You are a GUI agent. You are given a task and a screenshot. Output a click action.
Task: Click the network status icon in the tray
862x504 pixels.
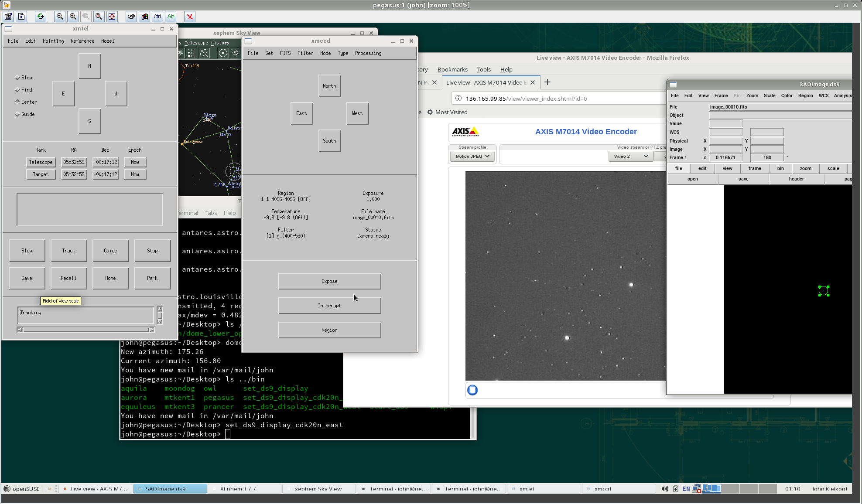click(x=697, y=489)
